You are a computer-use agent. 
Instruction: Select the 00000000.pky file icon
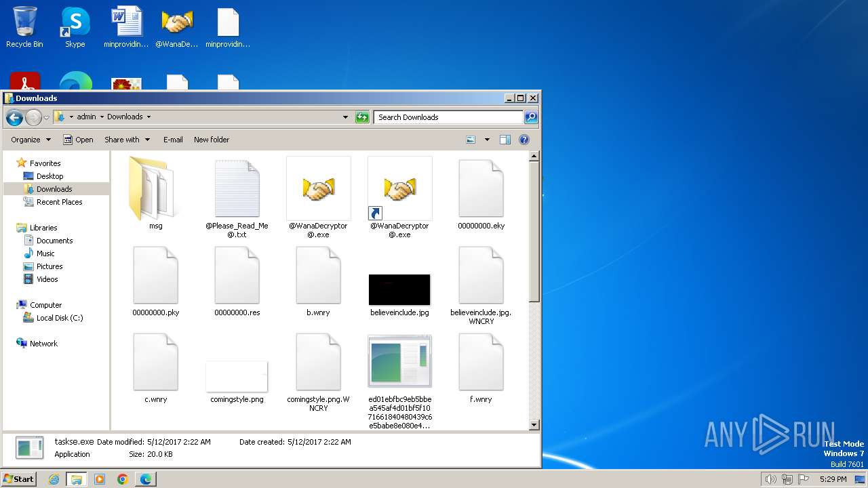[x=155, y=275]
